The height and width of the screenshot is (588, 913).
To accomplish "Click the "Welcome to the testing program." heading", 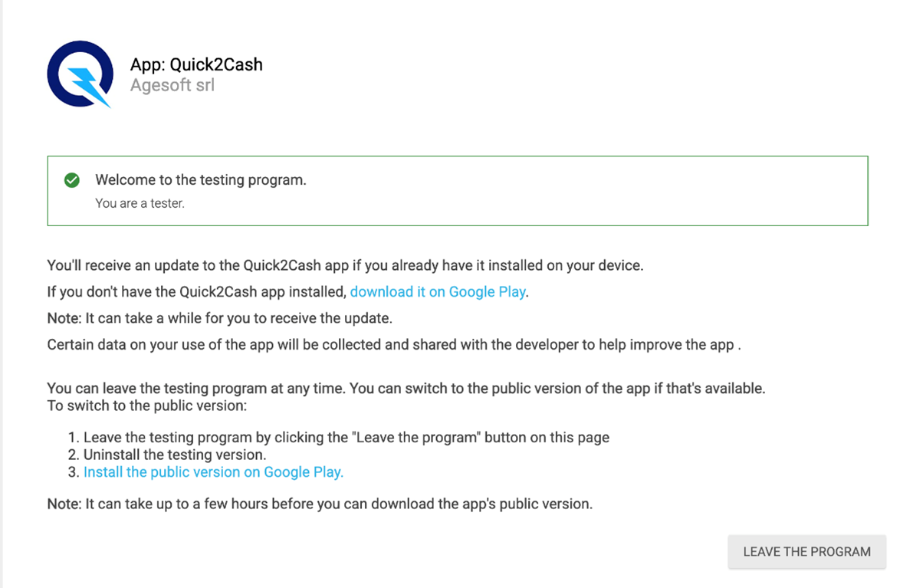I will (x=201, y=180).
